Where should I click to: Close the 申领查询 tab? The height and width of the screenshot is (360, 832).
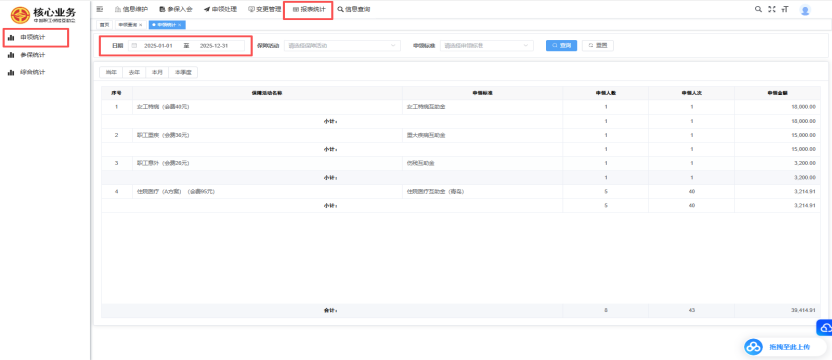[x=141, y=25]
